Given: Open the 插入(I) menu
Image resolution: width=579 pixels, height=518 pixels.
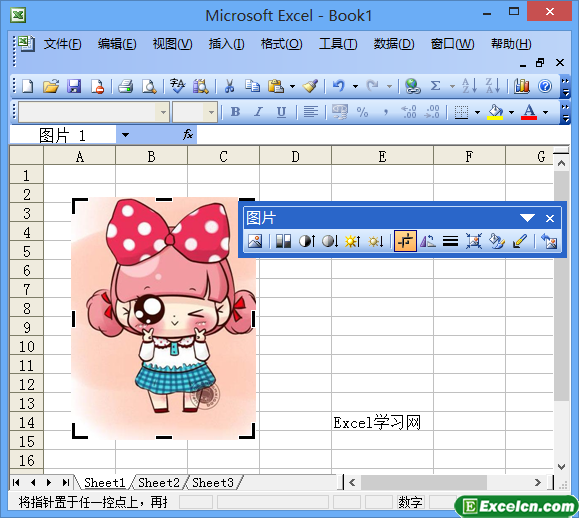Looking at the screenshot, I should click(x=226, y=44).
